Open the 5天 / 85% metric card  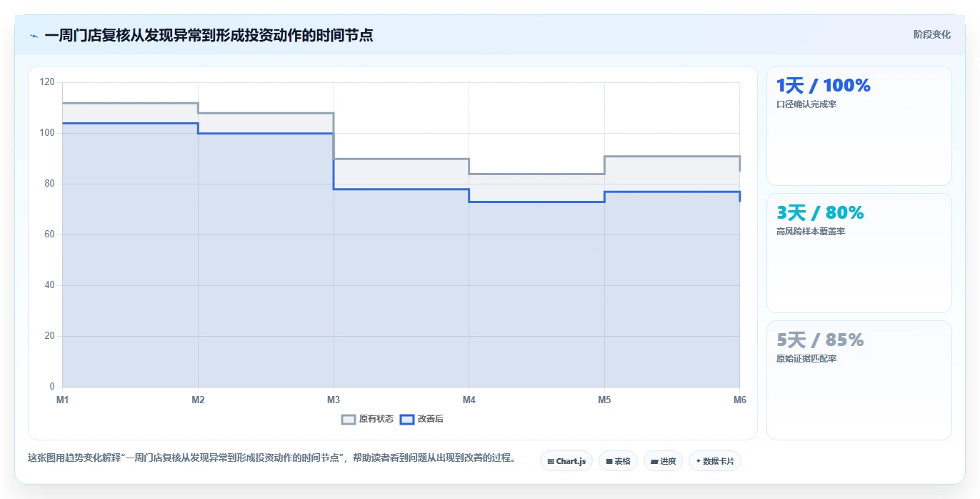859,380
